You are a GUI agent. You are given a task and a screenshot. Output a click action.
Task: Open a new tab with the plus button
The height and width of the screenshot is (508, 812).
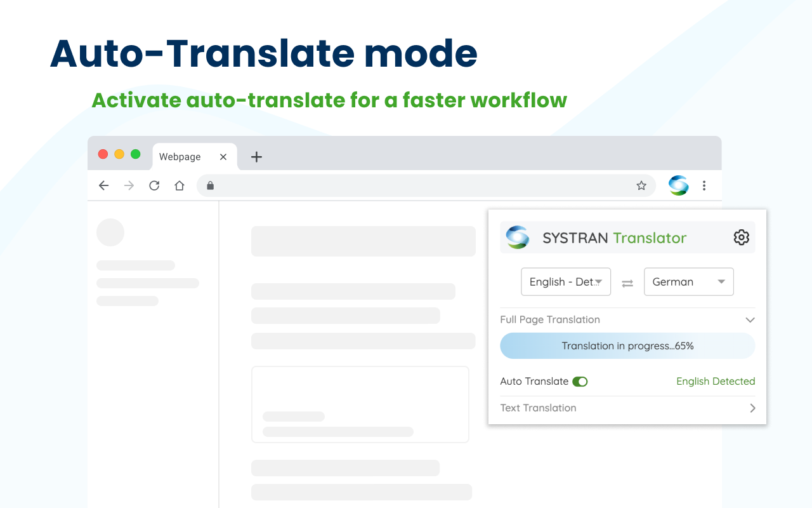[x=256, y=157]
